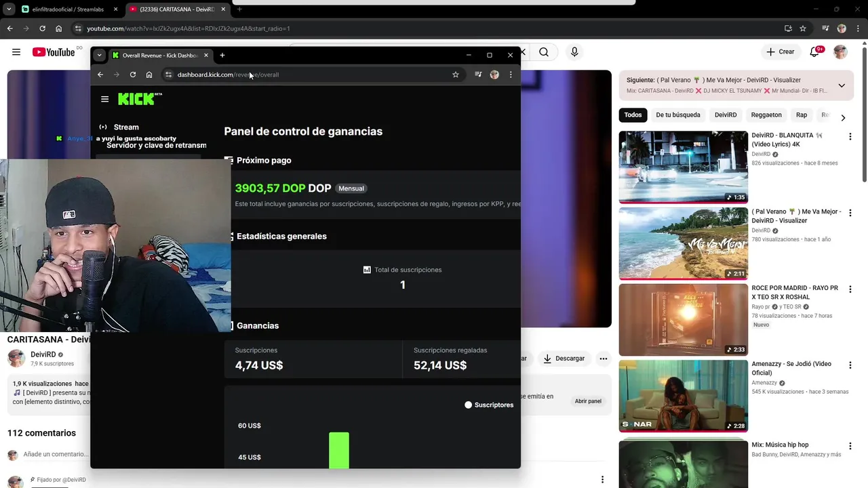Image resolution: width=868 pixels, height=488 pixels.
Task: Click the green revenue bar in chart
Action: (x=339, y=450)
